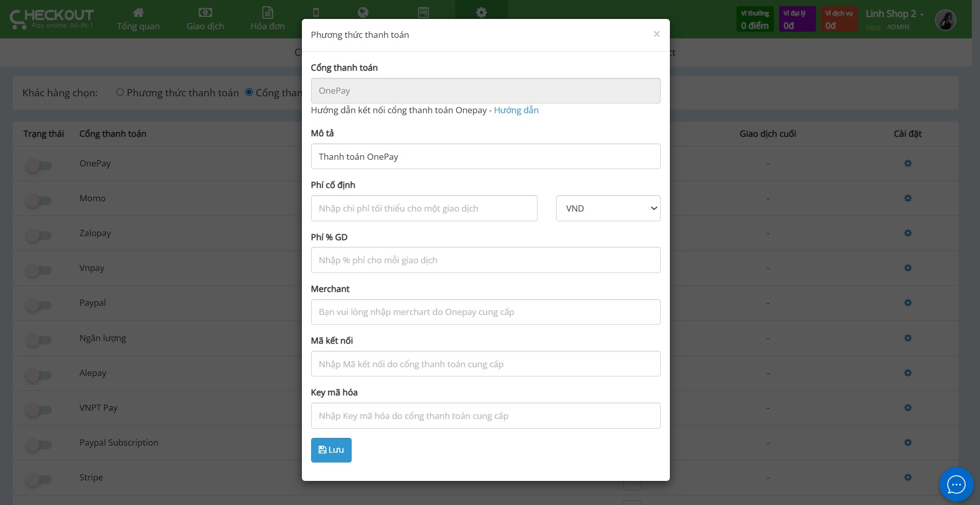
Task: Open the live chat bubble icon
Action: tap(956, 484)
